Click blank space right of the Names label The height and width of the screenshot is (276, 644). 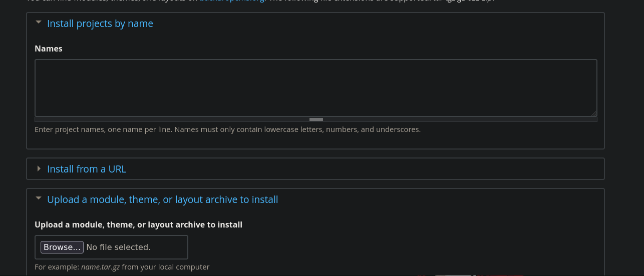300,48
